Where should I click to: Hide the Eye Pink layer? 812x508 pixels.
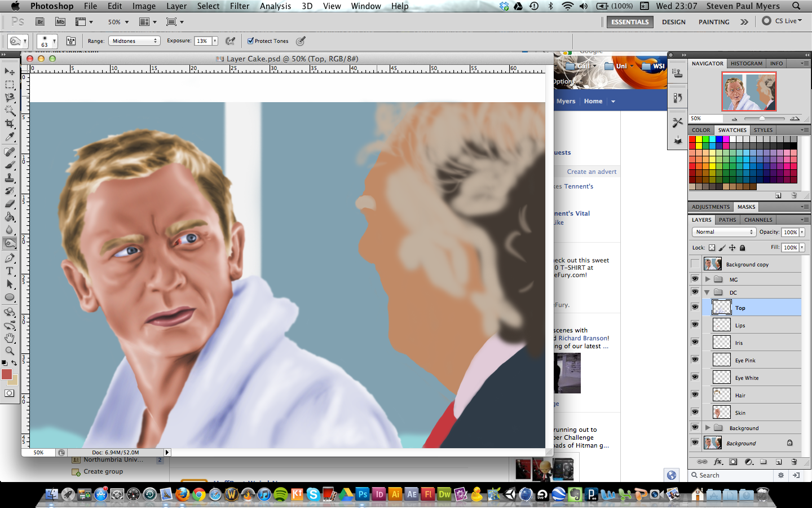tap(695, 360)
